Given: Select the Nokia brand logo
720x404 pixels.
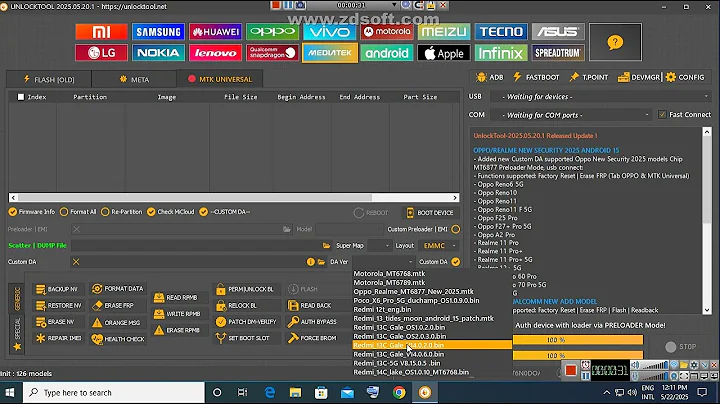Looking at the screenshot, I should coord(158,53).
